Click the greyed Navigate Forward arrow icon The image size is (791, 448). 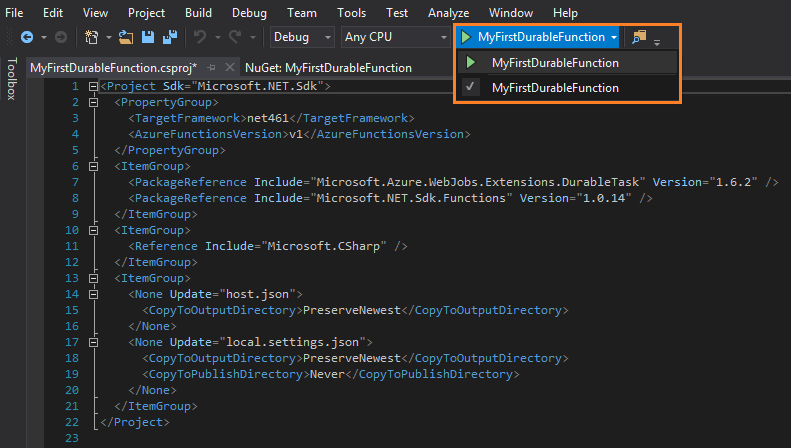tap(61, 37)
